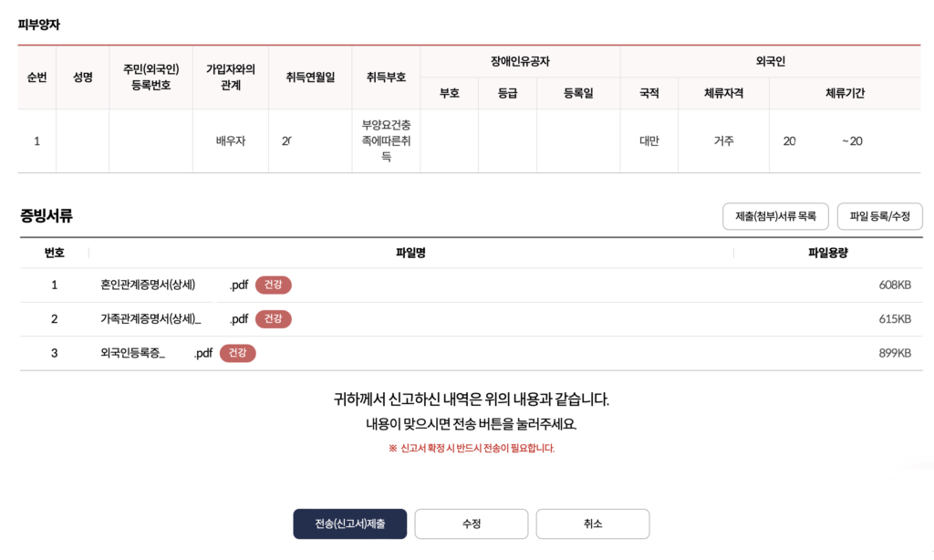Click the 전송(신고서)제출 submit button
Viewport: 934px width, 560px height.
click(x=349, y=524)
